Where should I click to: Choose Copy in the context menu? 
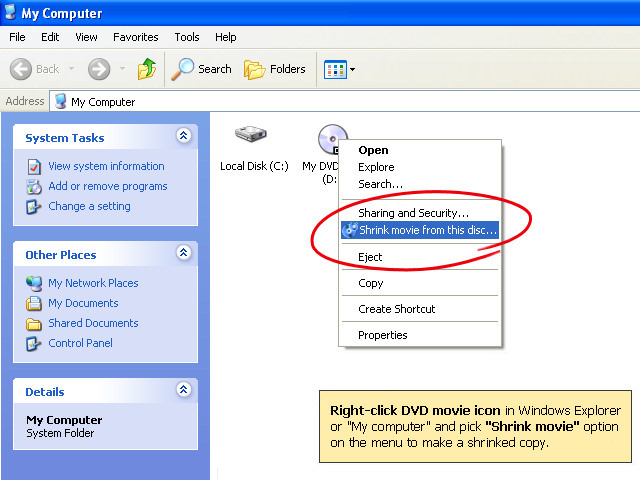point(420,283)
